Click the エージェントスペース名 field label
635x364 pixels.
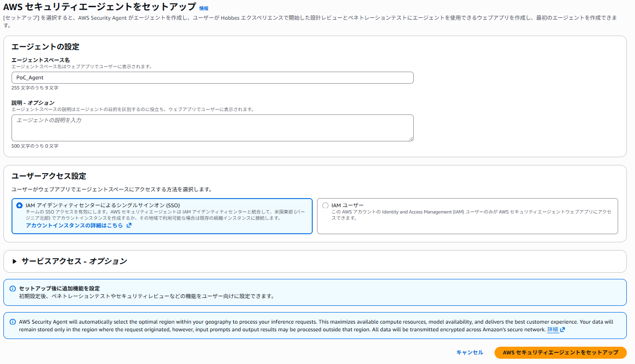[x=40, y=60]
